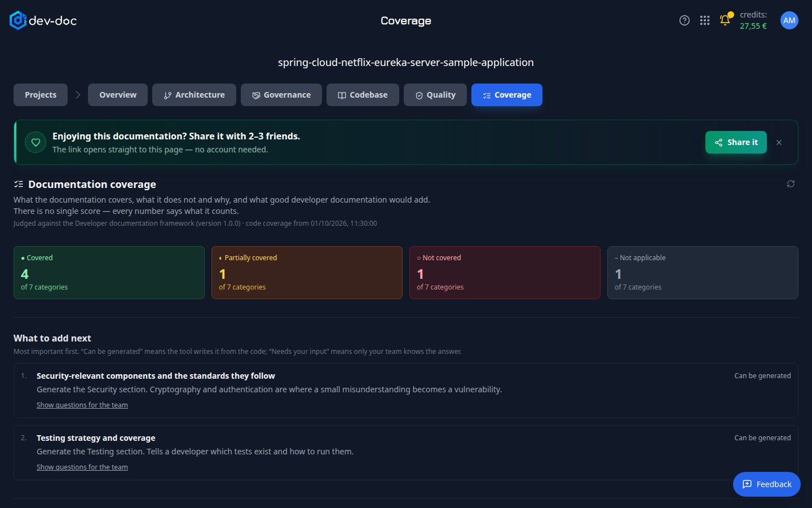Click 'Security-relevant components and the standards they follow'

(156, 376)
